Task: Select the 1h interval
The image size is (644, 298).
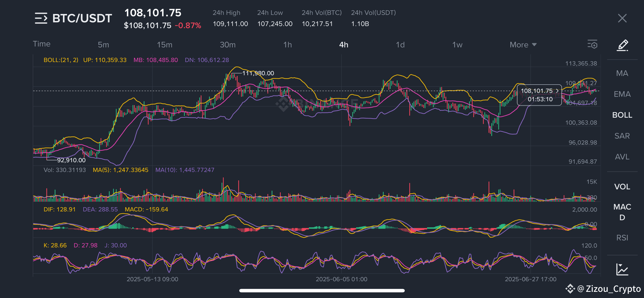Action: (287, 45)
